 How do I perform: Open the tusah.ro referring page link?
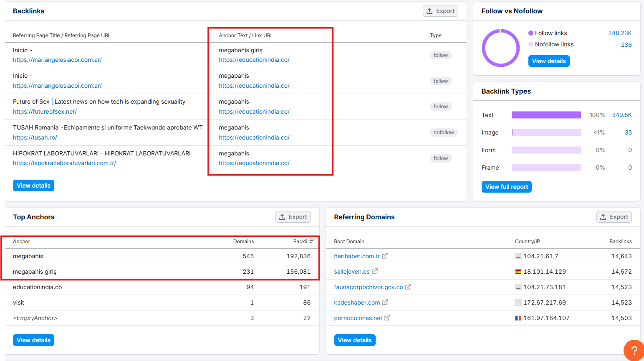35,137
